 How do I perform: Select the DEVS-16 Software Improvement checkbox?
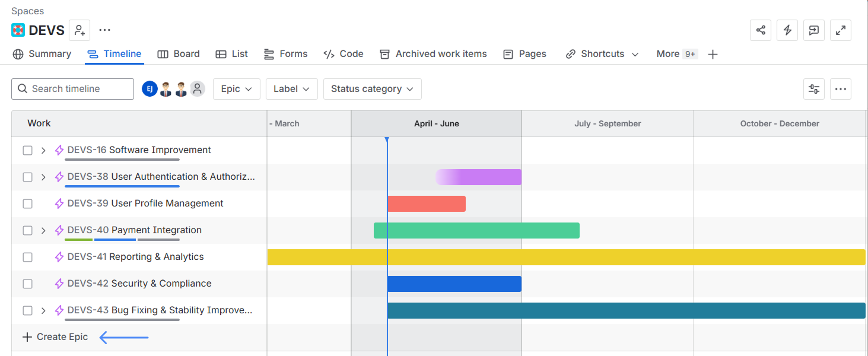point(27,150)
